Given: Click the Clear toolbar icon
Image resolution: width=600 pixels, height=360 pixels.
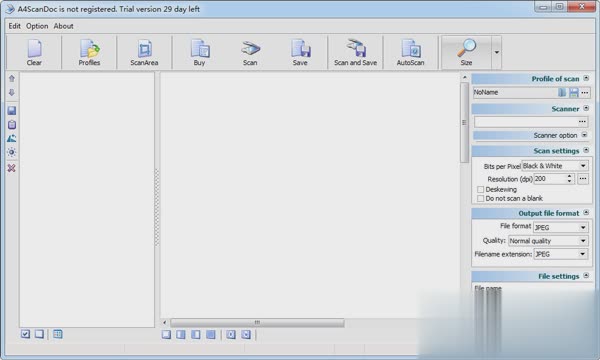Looking at the screenshot, I should (x=34, y=52).
